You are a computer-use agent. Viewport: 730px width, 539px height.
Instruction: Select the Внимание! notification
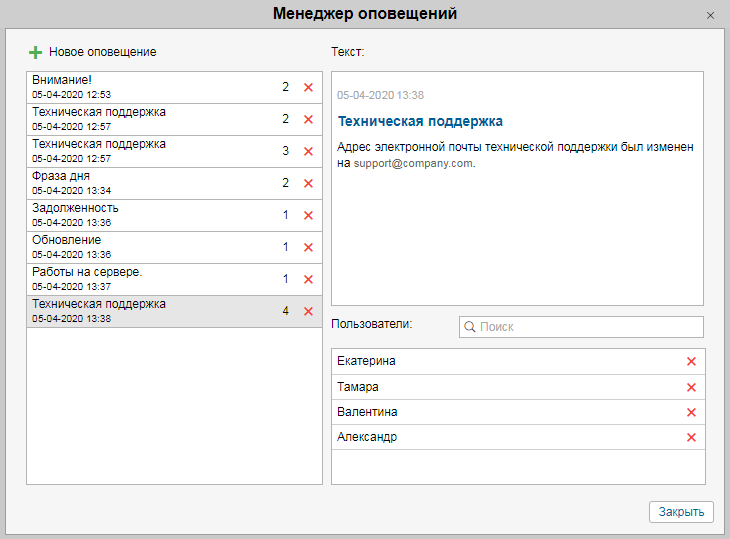coord(140,87)
